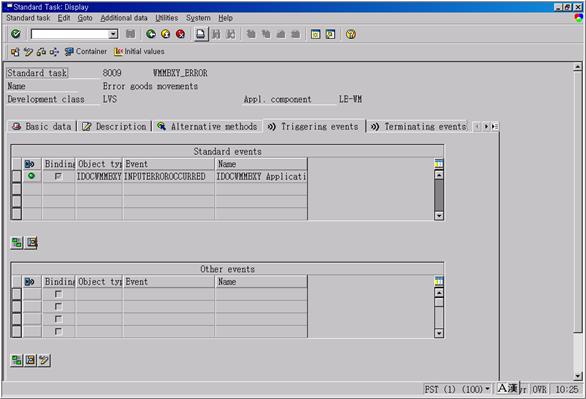Click the Container button
Image resolution: width=586 pixels, height=399 pixels.
86,52
